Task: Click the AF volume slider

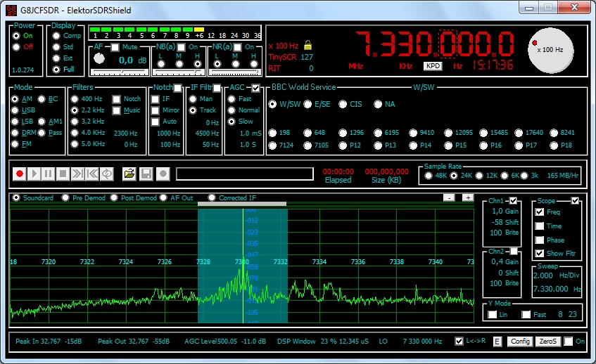Action: (x=120, y=71)
